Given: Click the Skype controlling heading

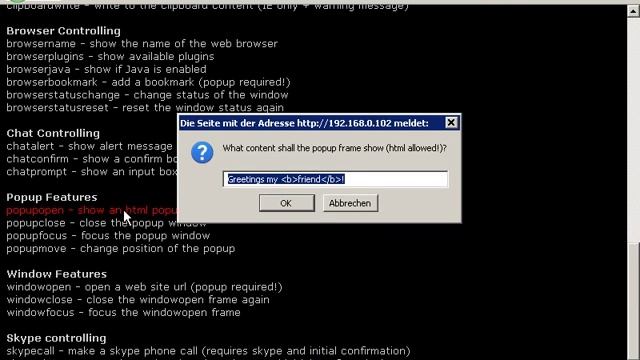Looking at the screenshot, I should (56, 338).
